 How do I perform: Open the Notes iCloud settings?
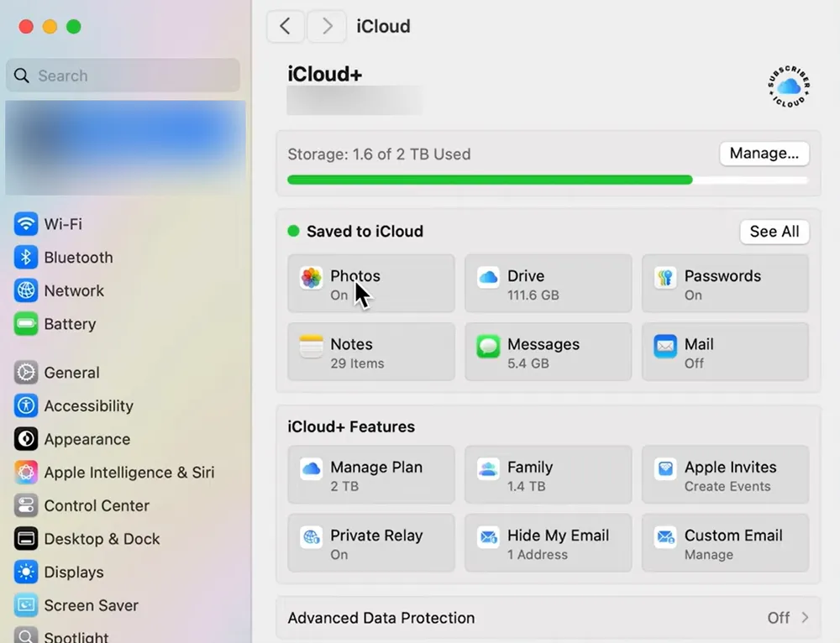(x=370, y=352)
